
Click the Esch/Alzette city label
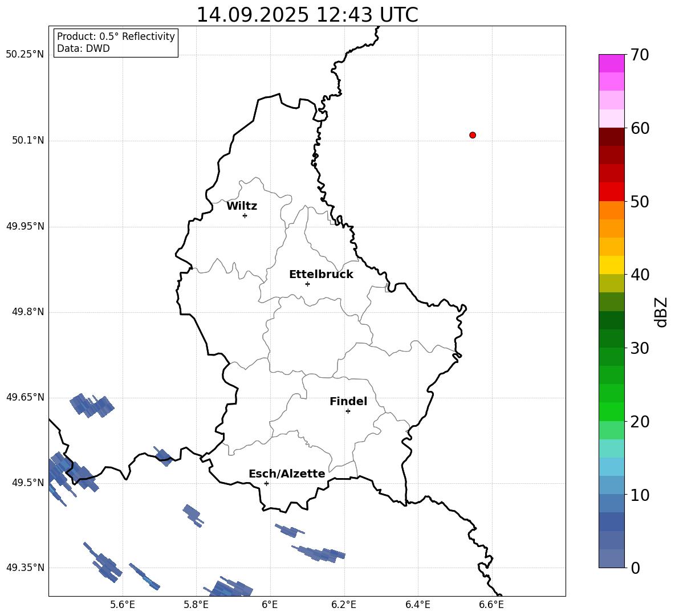tap(287, 474)
